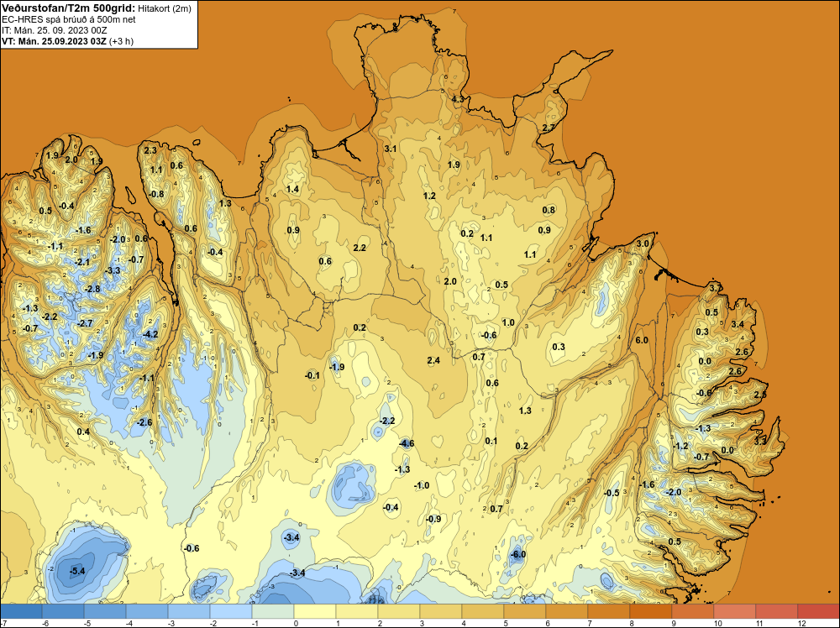The height and width of the screenshot is (628, 840).
Task: Click the -5.4 temperature value on the map
Action: (77, 571)
